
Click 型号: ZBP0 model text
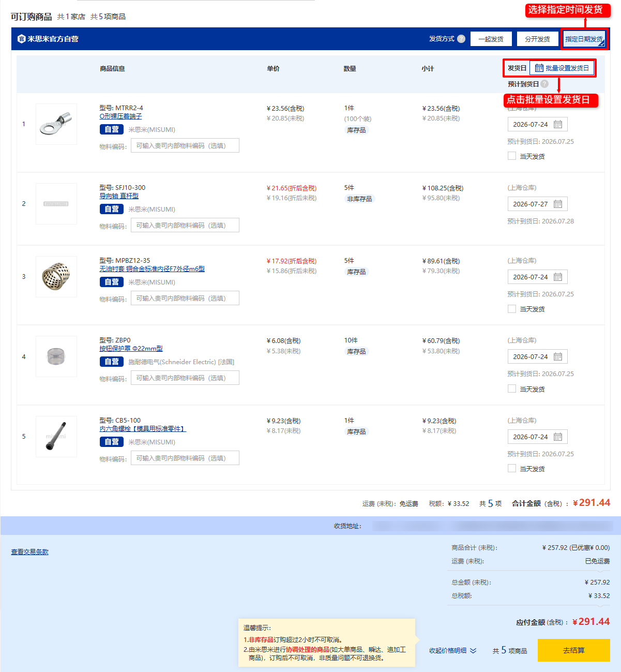[115, 340]
